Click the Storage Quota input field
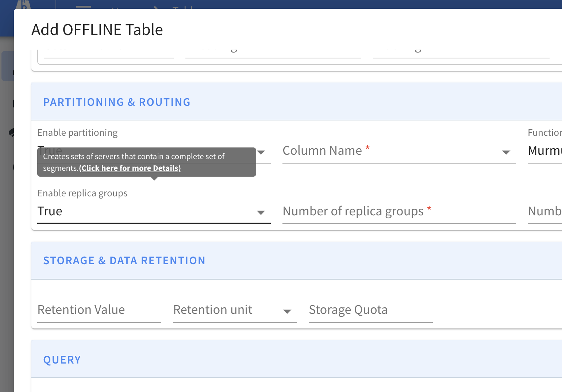Screen dimensions: 562x392 [x=370, y=310]
